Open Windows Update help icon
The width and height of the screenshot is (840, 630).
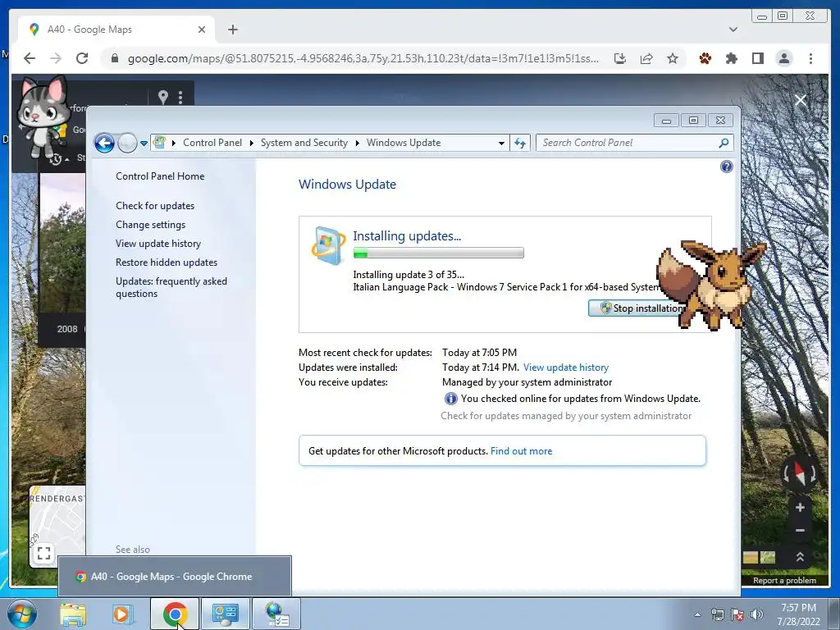pyautogui.click(x=727, y=167)
